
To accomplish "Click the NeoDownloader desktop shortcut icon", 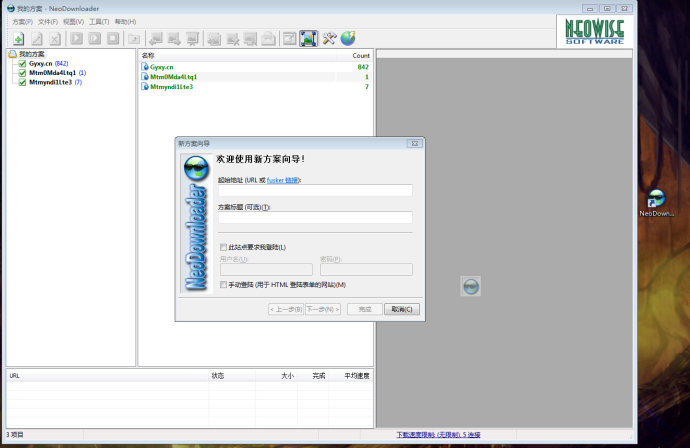I will tap(657, 198).
